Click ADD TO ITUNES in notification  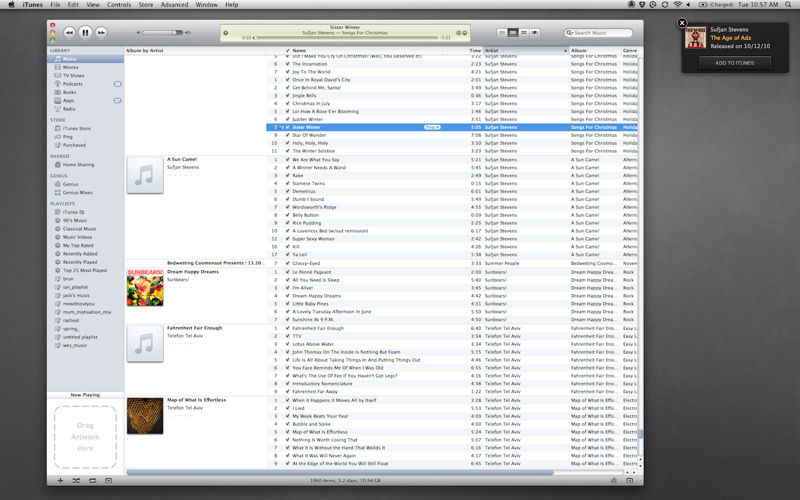tap(735, 63)
